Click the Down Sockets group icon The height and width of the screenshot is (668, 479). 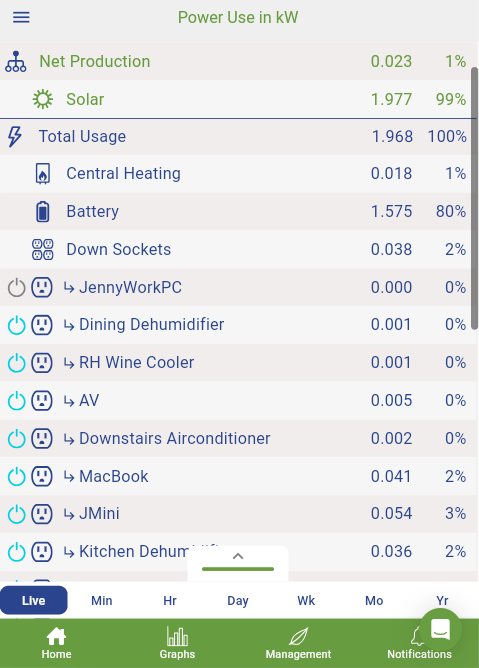click(x=43, y=249)
